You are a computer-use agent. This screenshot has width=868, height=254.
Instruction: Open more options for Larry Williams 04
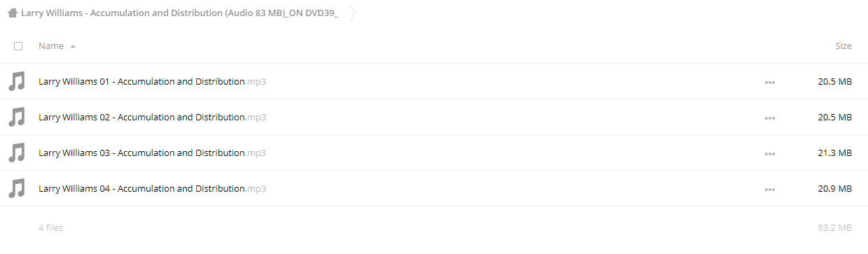point(770,190)
